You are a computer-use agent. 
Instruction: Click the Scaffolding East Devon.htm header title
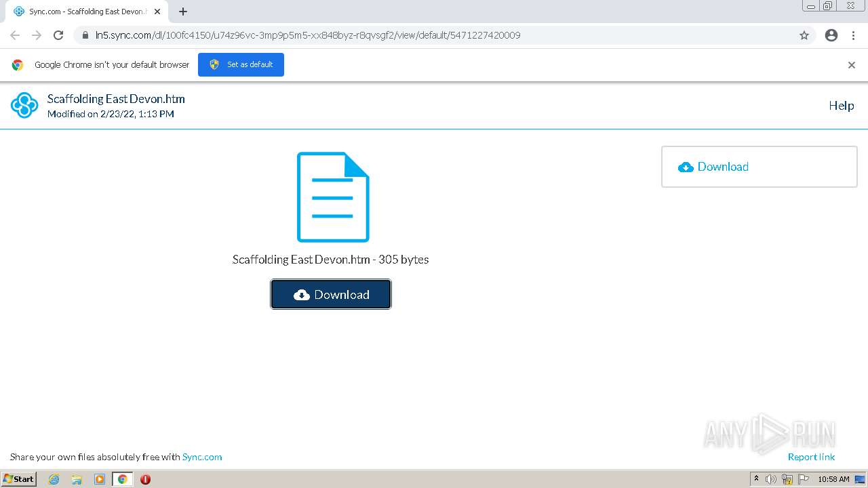116,99
